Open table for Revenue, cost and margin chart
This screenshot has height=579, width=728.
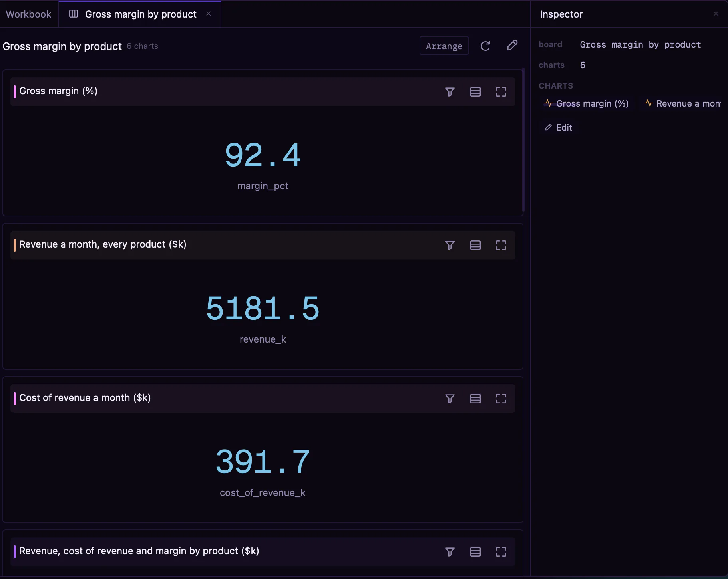pos(475,552)
